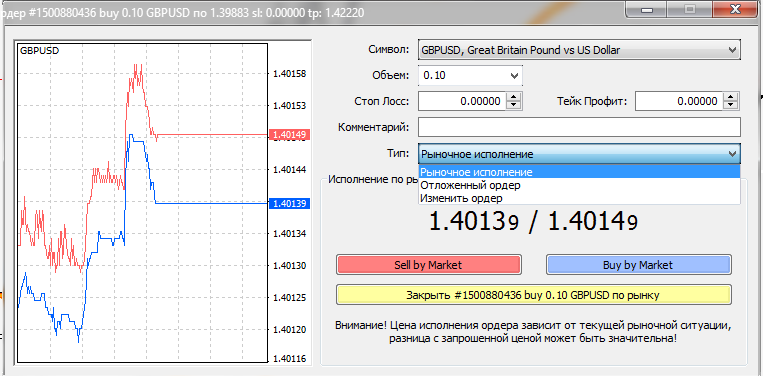The image size is (763, 376).
Task: Click the 1.40130 price axis label
Action: [289, 266]
